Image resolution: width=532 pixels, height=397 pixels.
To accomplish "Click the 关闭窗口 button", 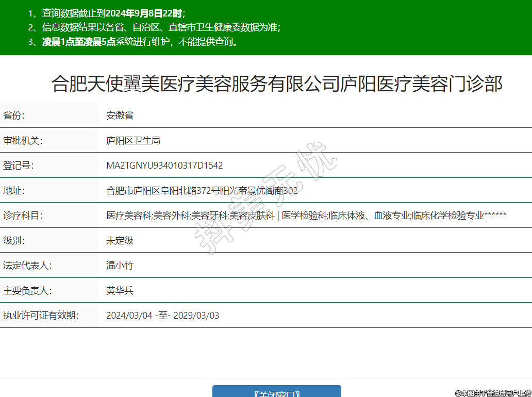I will (277, 392).
